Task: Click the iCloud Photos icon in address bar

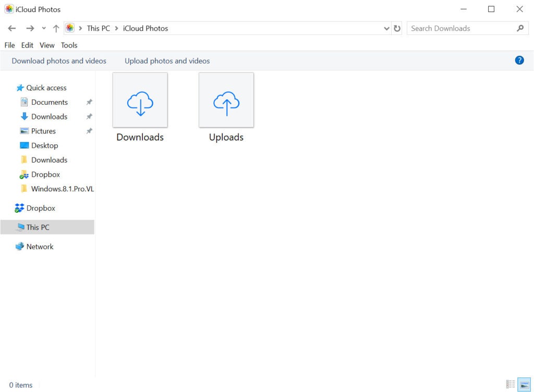Action: (x=70, y=28)
